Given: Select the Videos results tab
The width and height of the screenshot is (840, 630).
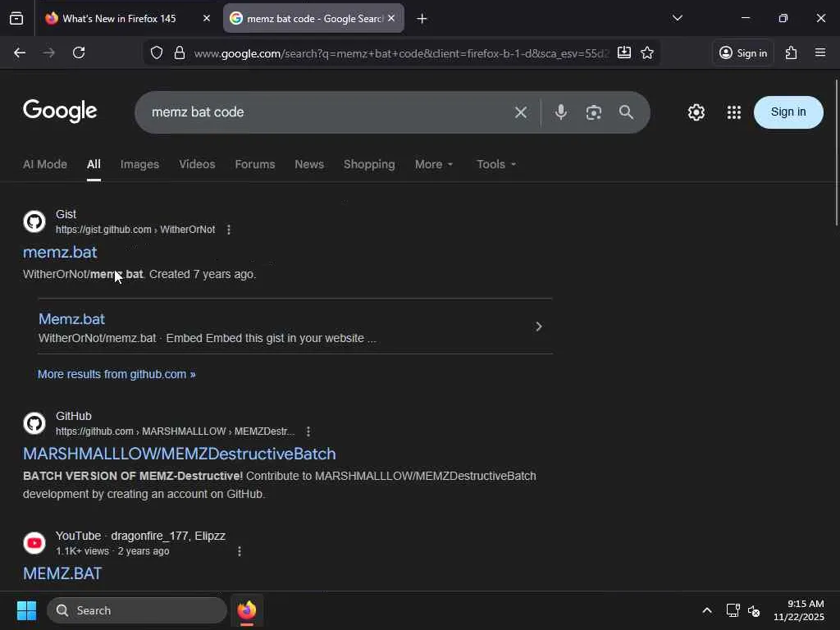Looking at the screenshot, I should 197,164.
